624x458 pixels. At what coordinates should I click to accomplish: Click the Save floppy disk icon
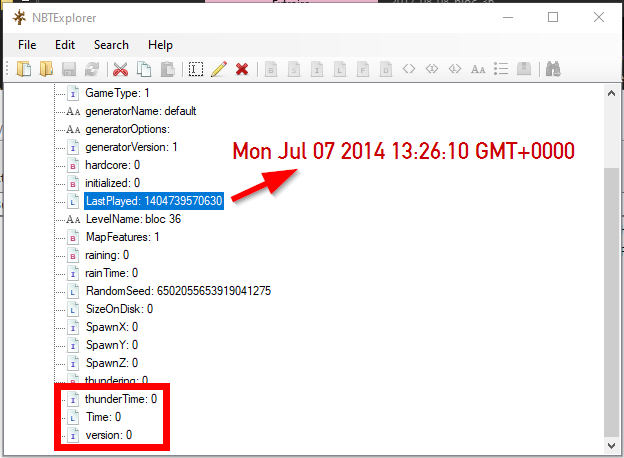69,69
